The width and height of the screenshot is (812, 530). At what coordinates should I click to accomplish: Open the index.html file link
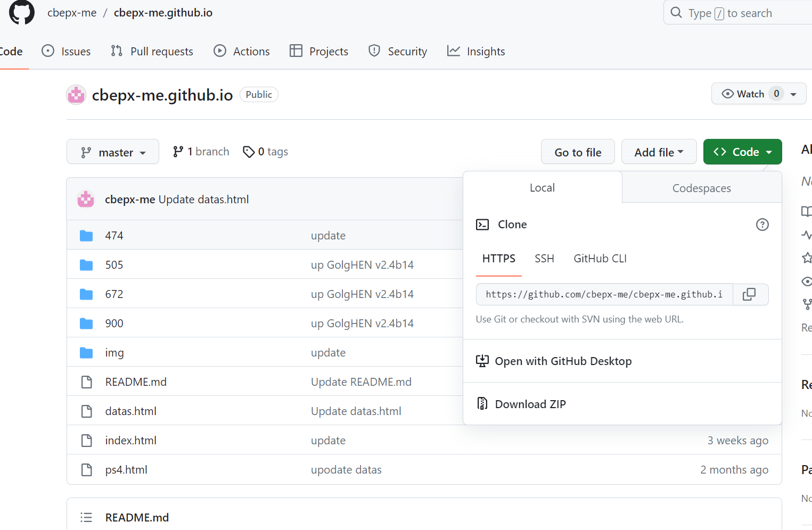pos(131,441)
